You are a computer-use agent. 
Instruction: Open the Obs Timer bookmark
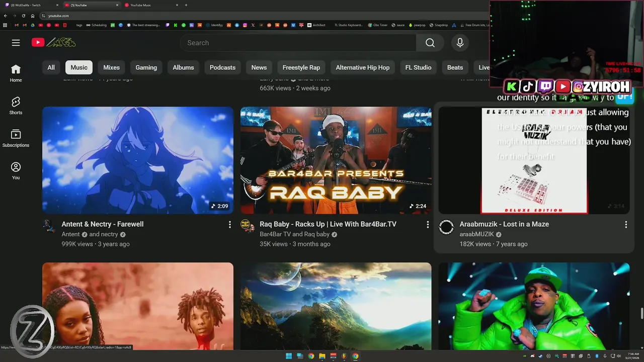point(378,25)
